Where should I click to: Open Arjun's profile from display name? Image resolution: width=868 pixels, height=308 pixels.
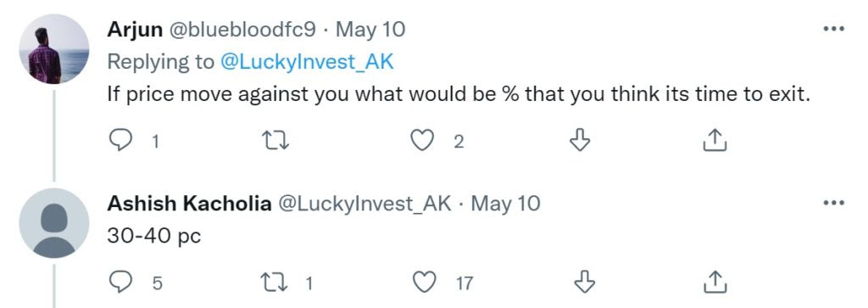point(135,30)
